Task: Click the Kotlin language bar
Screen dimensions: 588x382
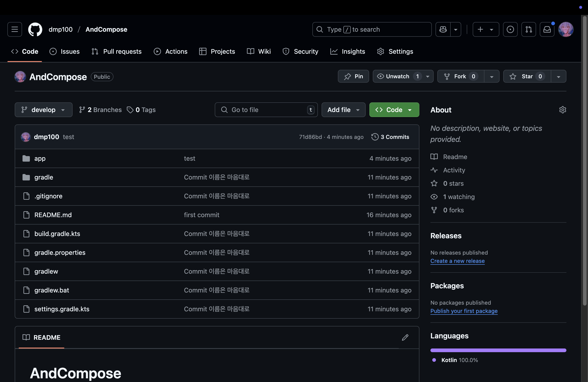Action: 498,350
